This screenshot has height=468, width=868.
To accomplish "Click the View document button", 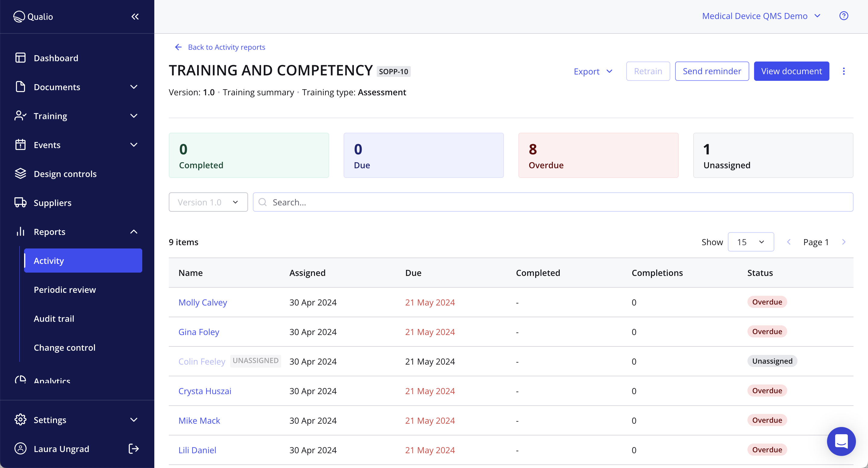I will [x=791, y=71].
